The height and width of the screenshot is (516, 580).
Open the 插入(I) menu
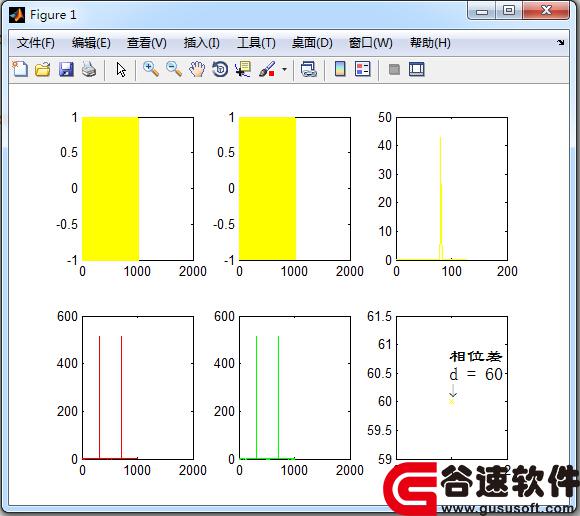click(x=202, y=43)
